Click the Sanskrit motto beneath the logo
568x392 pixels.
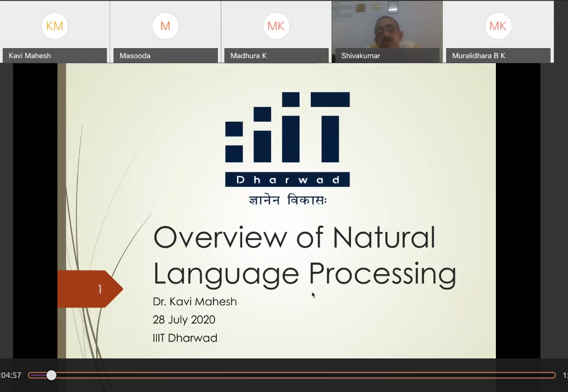click(287, 200)
